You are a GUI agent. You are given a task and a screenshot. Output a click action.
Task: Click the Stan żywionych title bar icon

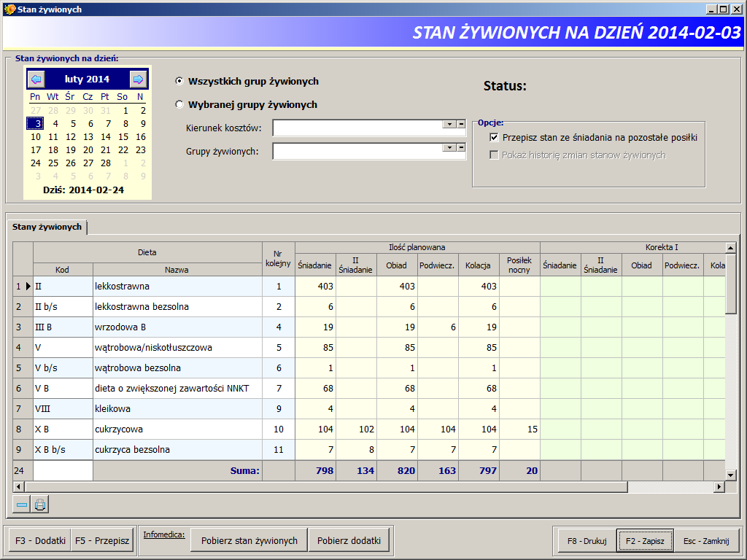(9, 8)
